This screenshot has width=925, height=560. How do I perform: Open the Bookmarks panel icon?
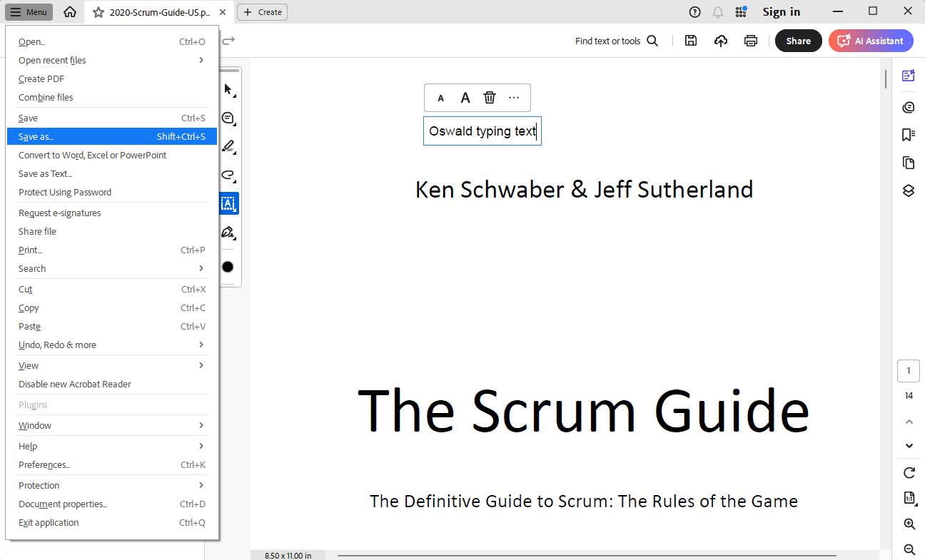[909, 135]
